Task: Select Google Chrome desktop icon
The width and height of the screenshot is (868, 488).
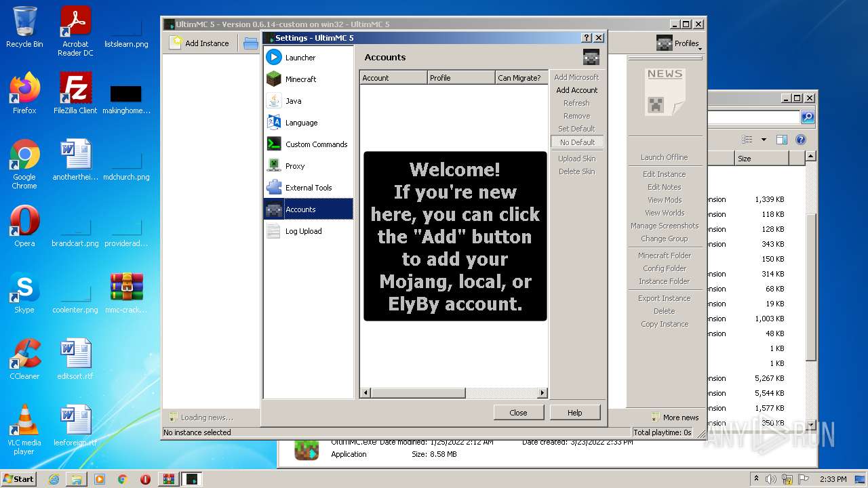Action: [24, 165]
